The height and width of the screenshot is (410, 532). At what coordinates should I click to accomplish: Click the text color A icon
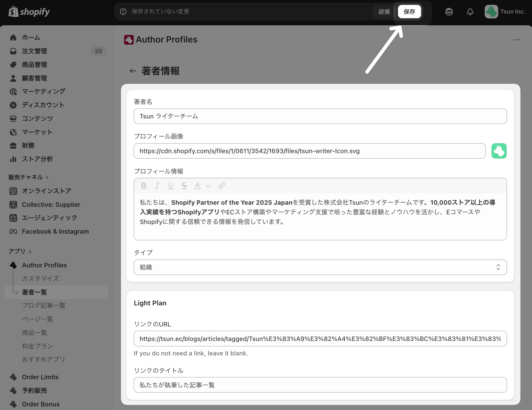point(197,186)
